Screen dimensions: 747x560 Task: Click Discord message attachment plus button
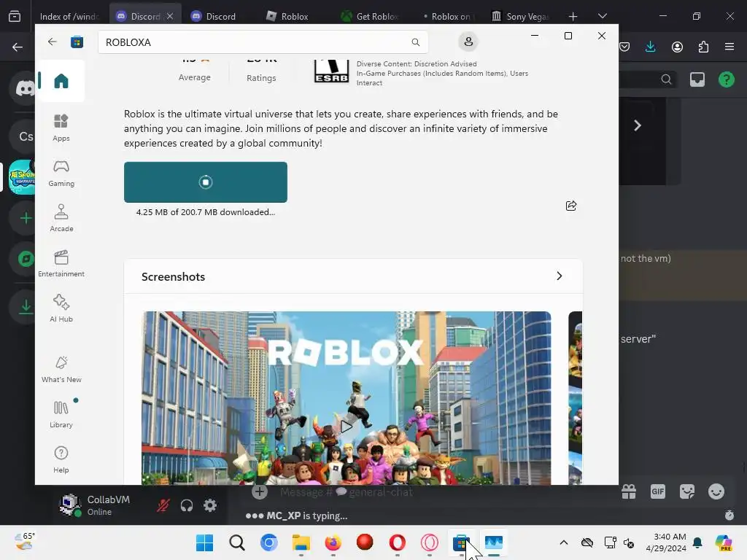[260, 491]
